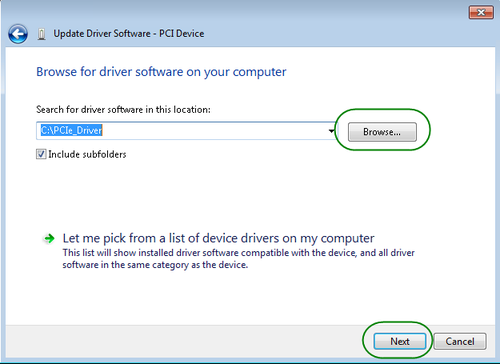Click Next to continue

pyautogui.click(x=400, y=341)
